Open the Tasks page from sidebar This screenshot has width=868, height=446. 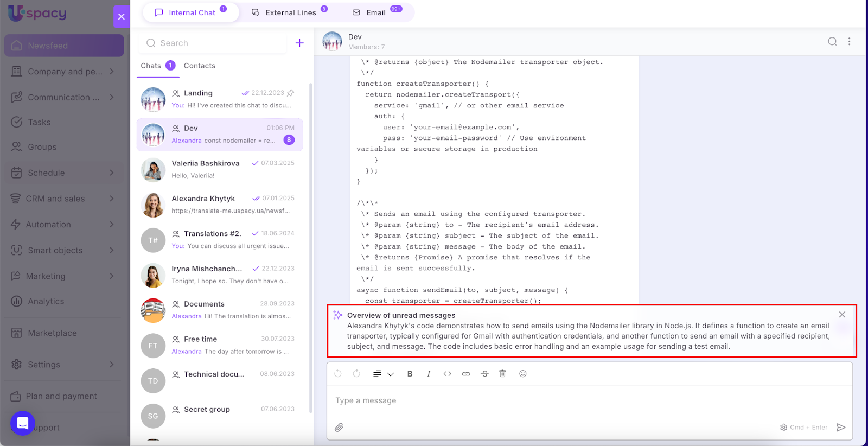[x=39, y=122]
